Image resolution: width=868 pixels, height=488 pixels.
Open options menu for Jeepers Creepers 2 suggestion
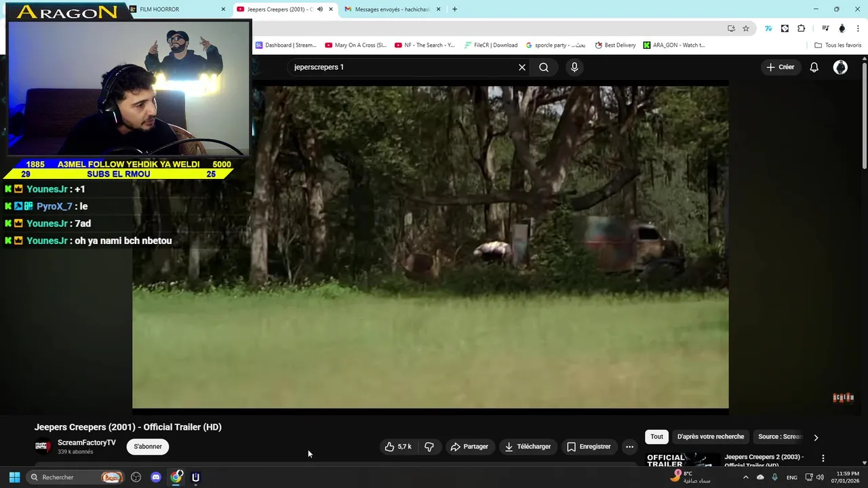[x=823, y=458]
